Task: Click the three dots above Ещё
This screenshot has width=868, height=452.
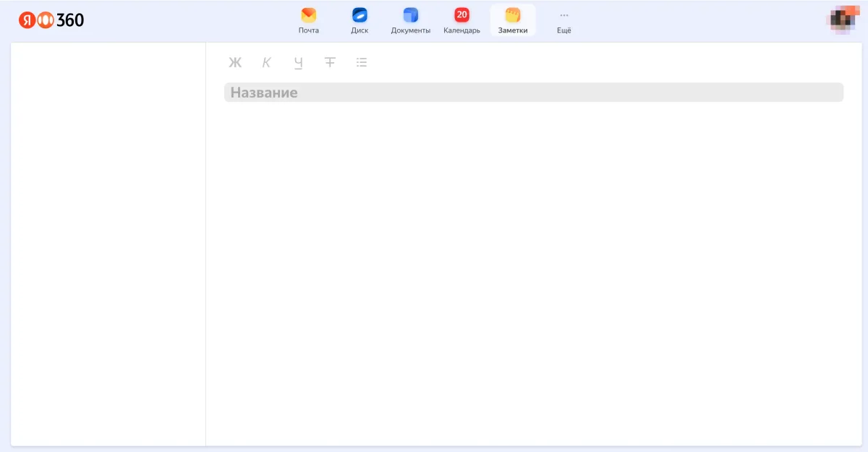Action: 564,15
